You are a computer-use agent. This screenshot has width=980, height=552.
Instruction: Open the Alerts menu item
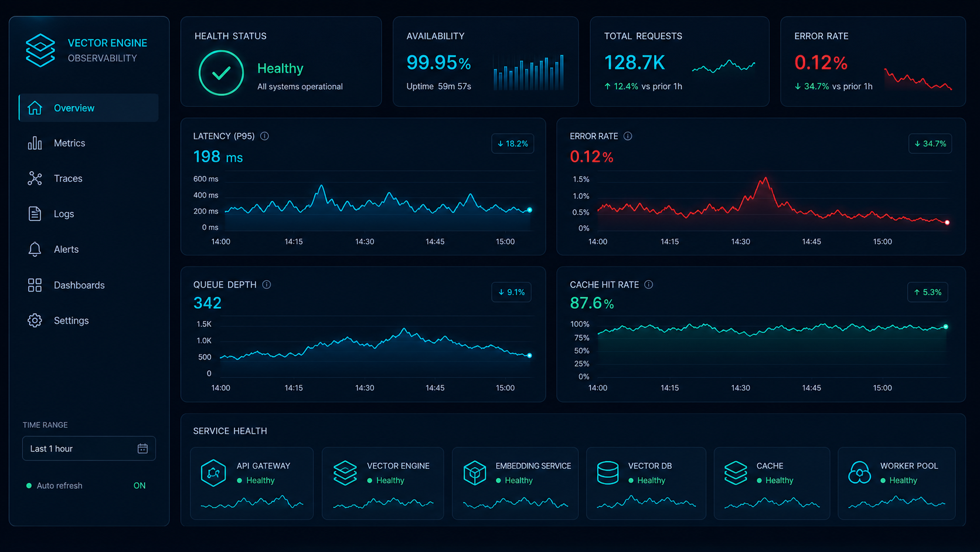[x=89, y=249]
